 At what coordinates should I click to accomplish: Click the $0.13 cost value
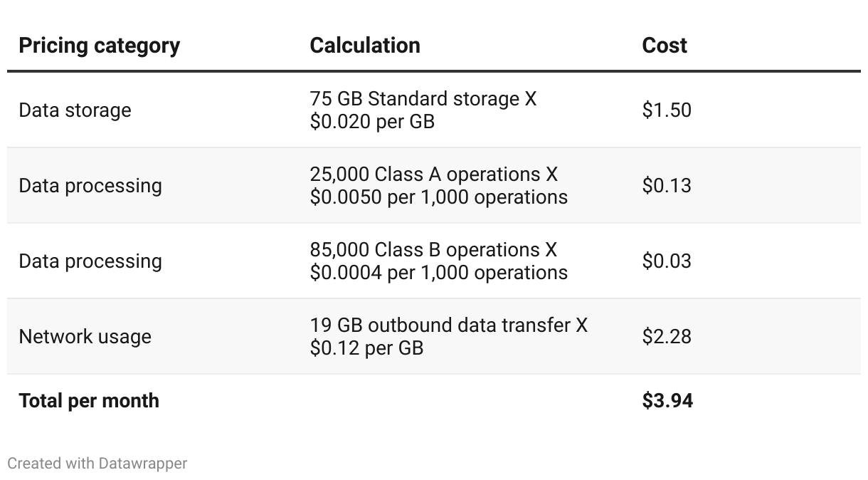click(666, 186)
